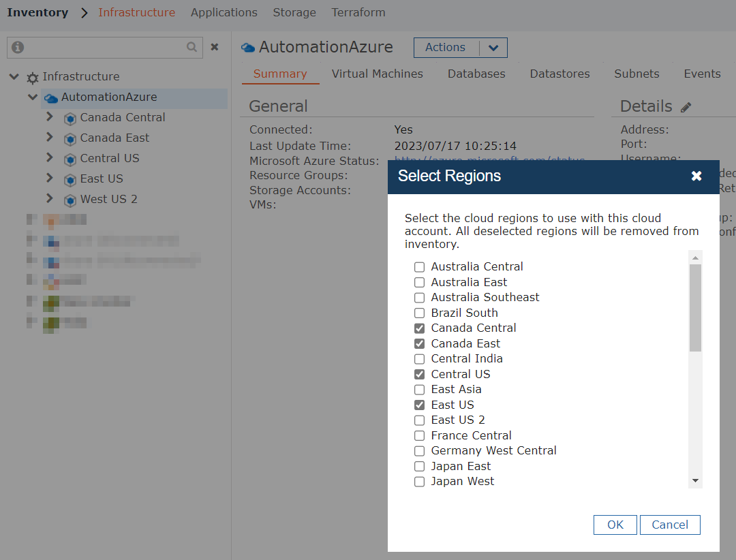Click the Cancel button

tap(670, 525)
